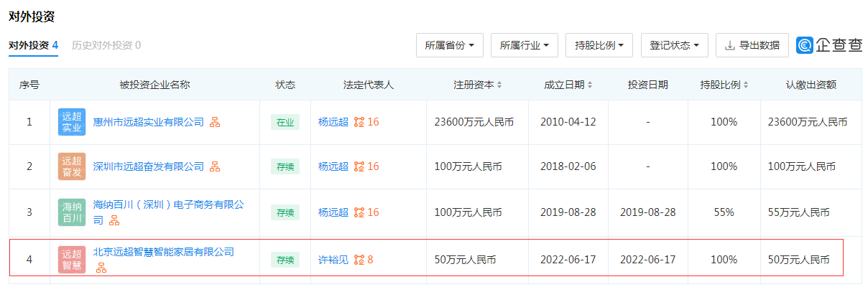This screenshot has height=292, width=868.
Task: Open equity structure icon under 北京远超智慧智能家居有限公司
Action: click(101, 268)
